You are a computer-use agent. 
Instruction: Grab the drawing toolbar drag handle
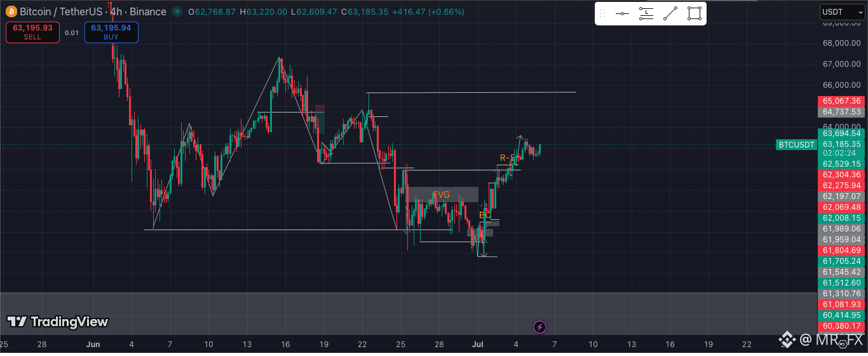(602, 13)
